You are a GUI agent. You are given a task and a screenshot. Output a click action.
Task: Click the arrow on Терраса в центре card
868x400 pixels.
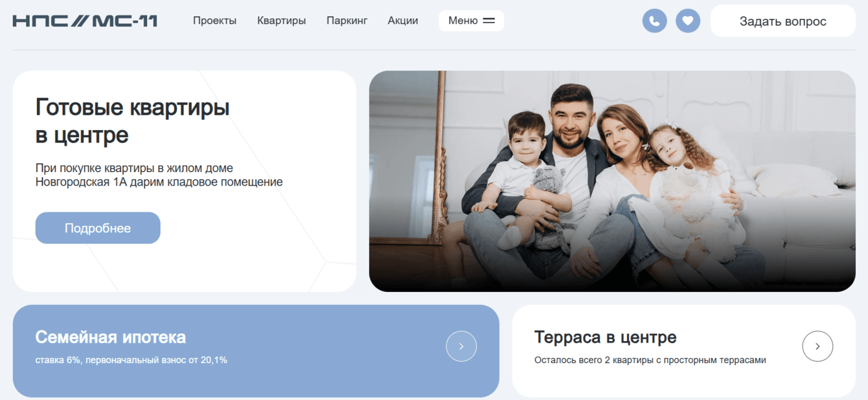click(x=817, y=346)
